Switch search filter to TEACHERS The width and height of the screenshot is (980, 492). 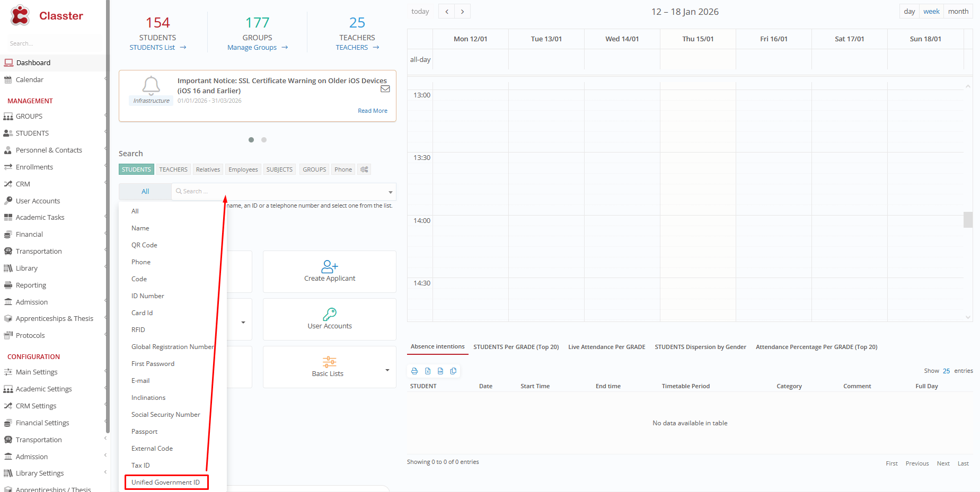(x=173, y=169)
